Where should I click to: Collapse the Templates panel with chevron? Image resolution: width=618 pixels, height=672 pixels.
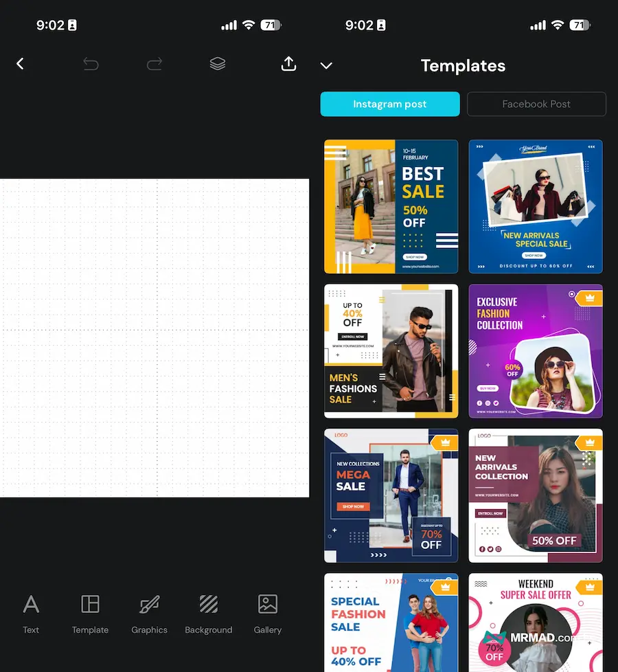point(326,66)
